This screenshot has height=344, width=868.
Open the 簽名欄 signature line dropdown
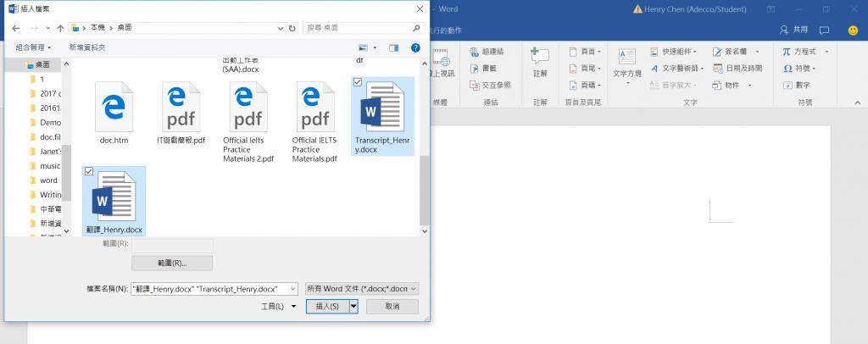tap(757, 52)
